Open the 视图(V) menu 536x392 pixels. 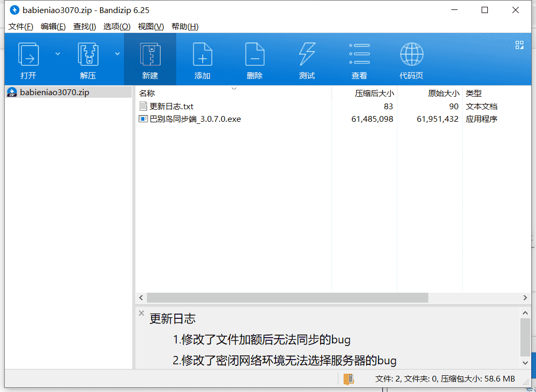(x=151, y=27)
